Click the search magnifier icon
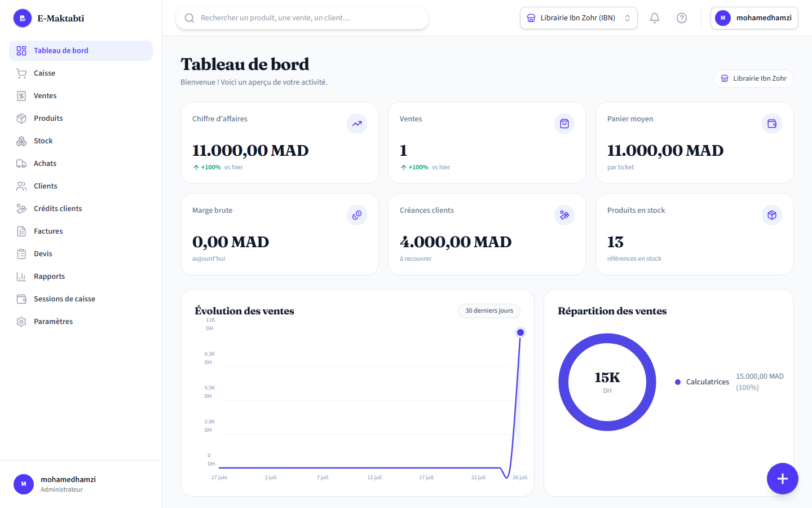Image resolution: width=812 pixels, height=508 pixels. pyautogui.click(x=189, y=18)
